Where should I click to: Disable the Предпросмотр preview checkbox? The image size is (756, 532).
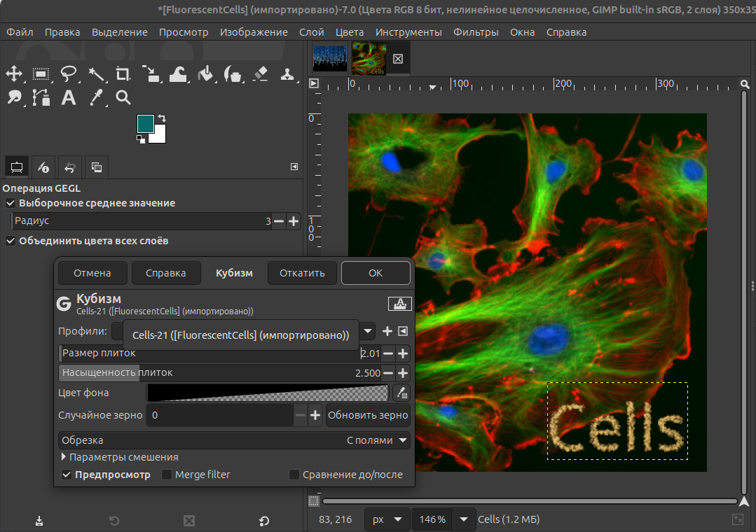click(x=67, y=475)
